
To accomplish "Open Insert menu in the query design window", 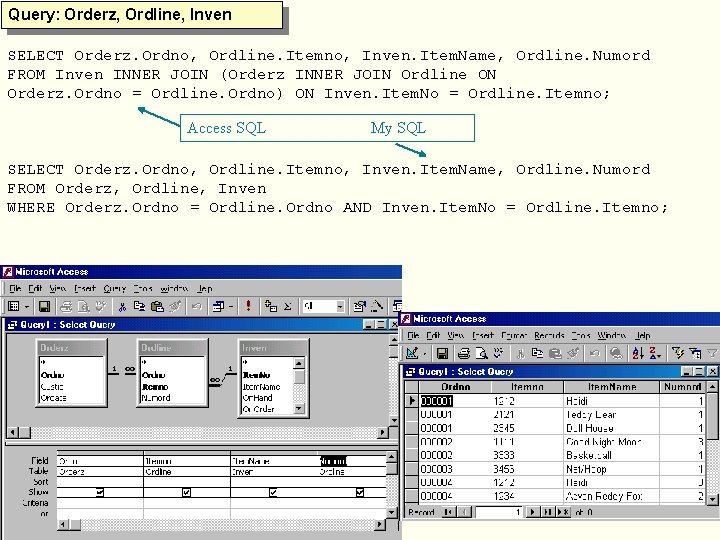I will coord(85,288).
